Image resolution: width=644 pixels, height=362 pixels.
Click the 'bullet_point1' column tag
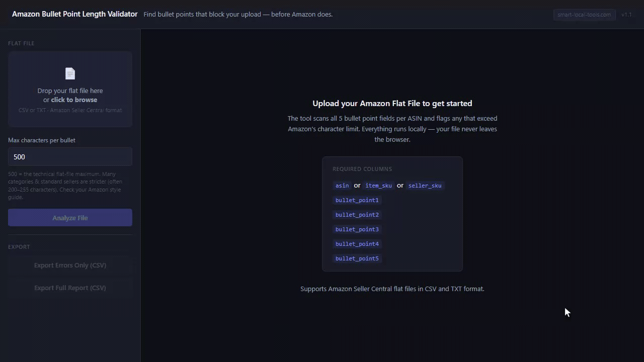(357, 200)
